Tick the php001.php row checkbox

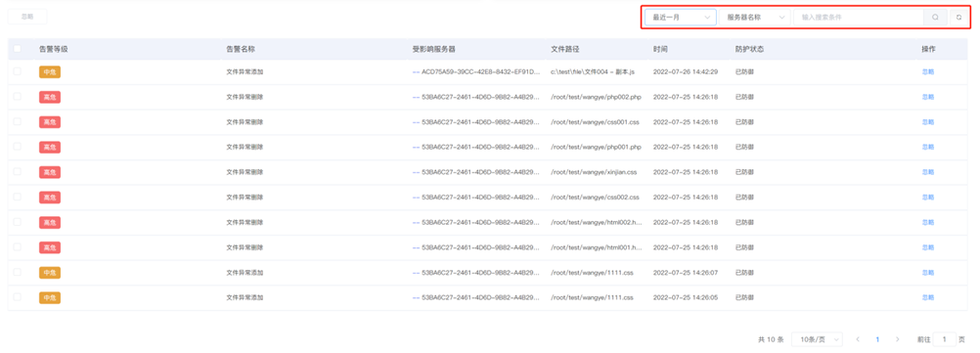pos(17,147)
